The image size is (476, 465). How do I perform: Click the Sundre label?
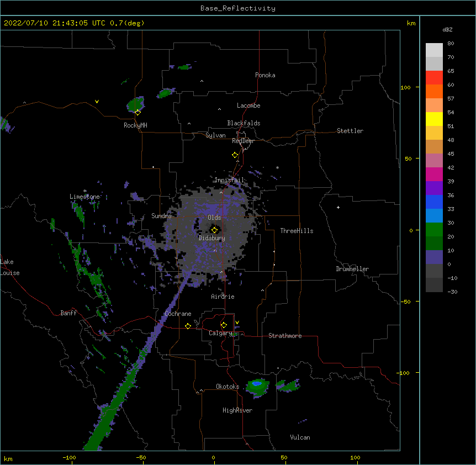(x=161, y=216)
